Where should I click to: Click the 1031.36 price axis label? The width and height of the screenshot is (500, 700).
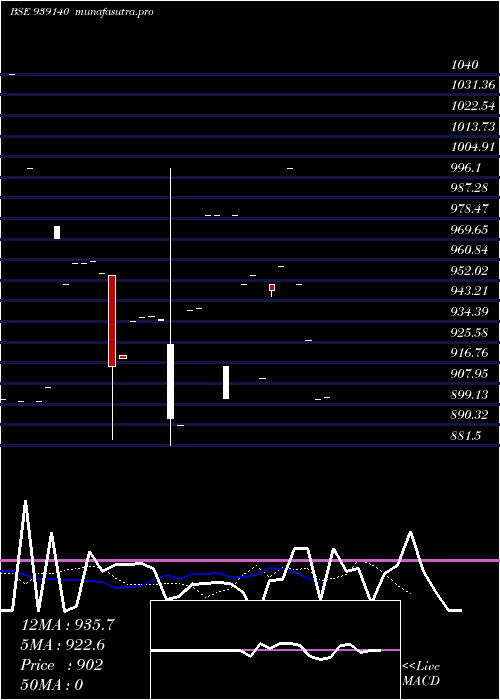[473, 85]
